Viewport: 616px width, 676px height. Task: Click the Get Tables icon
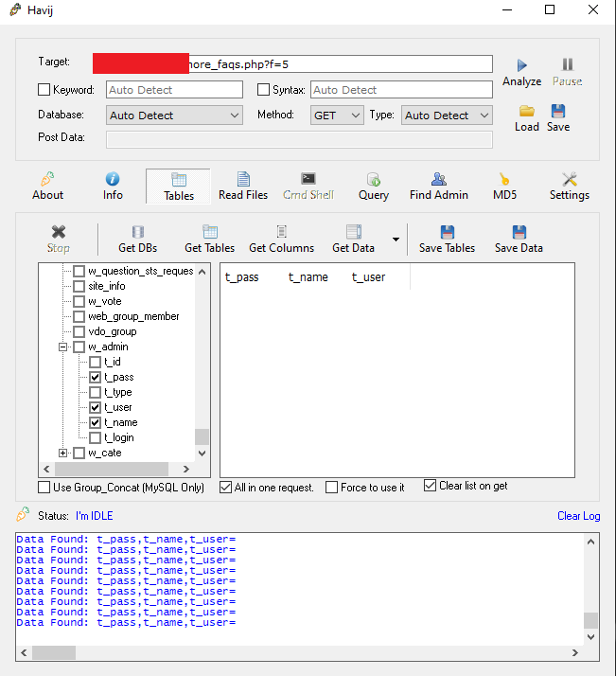point(210,232)
